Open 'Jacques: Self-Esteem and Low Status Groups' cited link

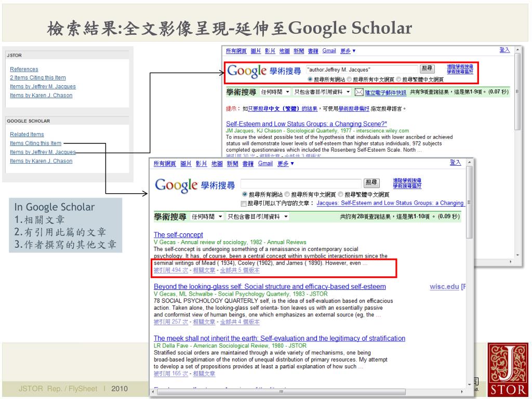[390, 203]
